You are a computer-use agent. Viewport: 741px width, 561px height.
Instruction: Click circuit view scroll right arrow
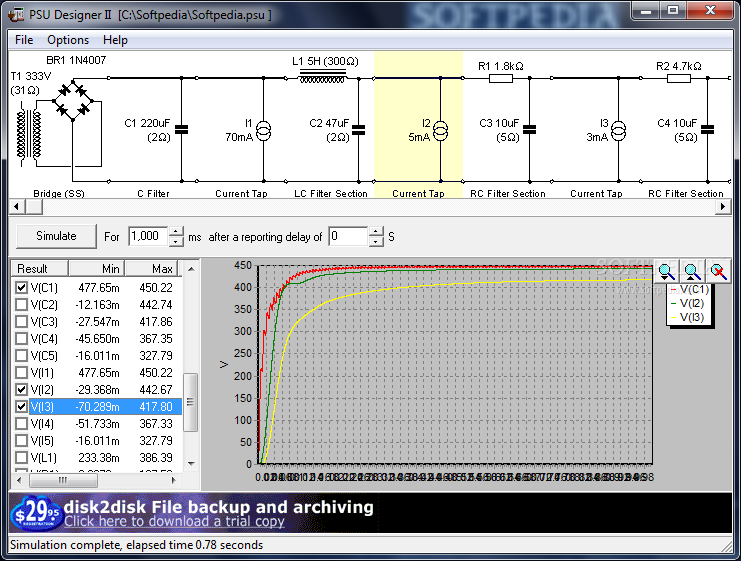(x=722, y=207)
